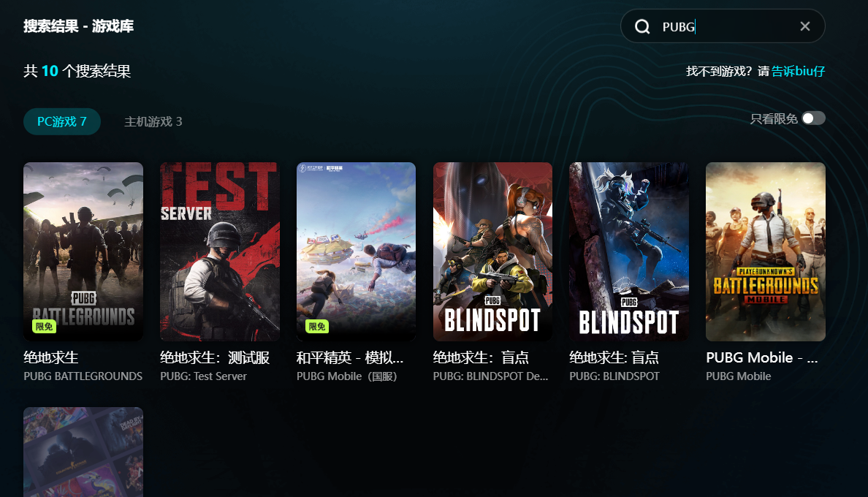Image resolution: width=868 pixels, height=497 pixels.
Task: Open the 绝地求生：测试服 title
Action: coord(215,357)
